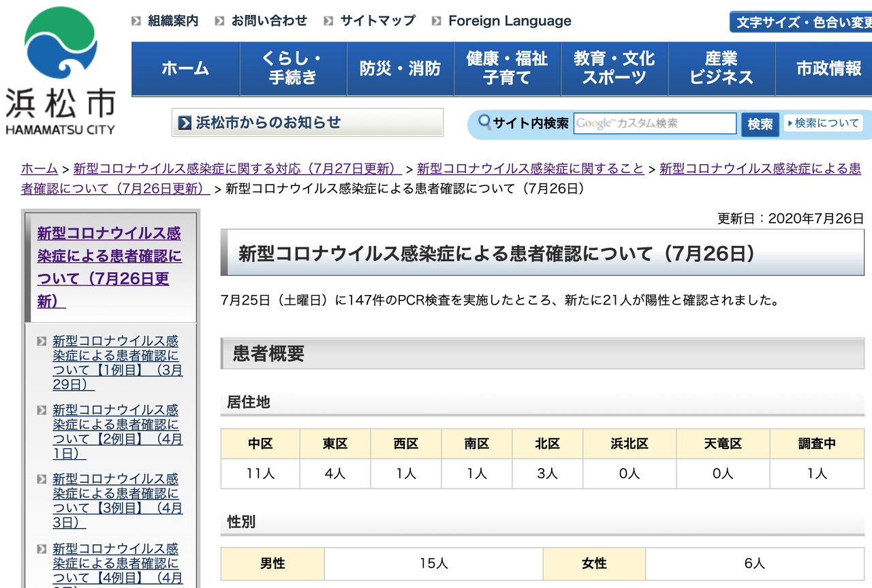Image resolution: width=872 pixels, height=588 pixels.
Task: Click the 男性 table header cell
Action: (272, 563)
